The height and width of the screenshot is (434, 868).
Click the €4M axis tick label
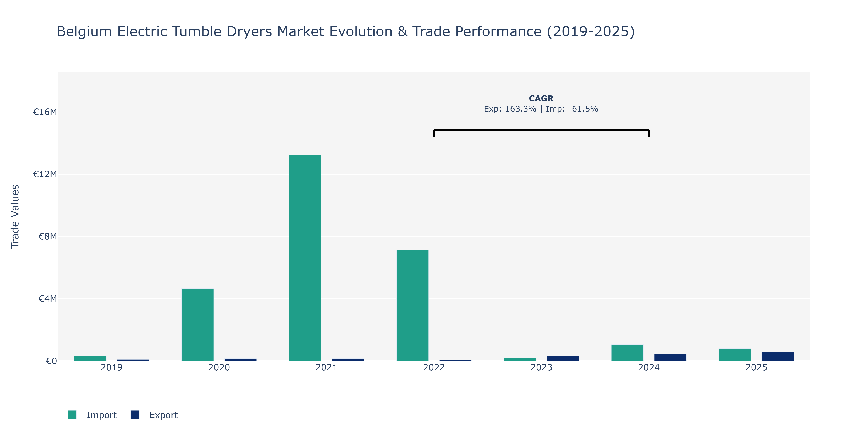[x=48, y=299]
